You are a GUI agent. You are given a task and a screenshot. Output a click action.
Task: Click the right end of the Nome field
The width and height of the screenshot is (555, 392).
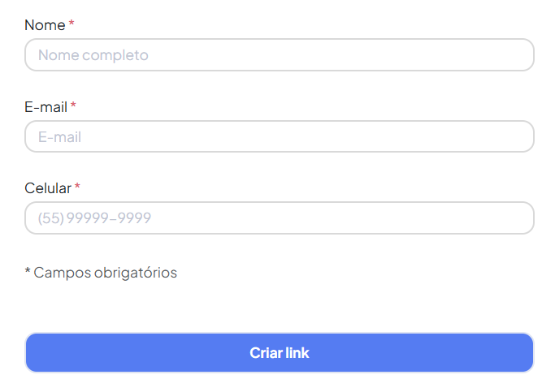point(520,55)
